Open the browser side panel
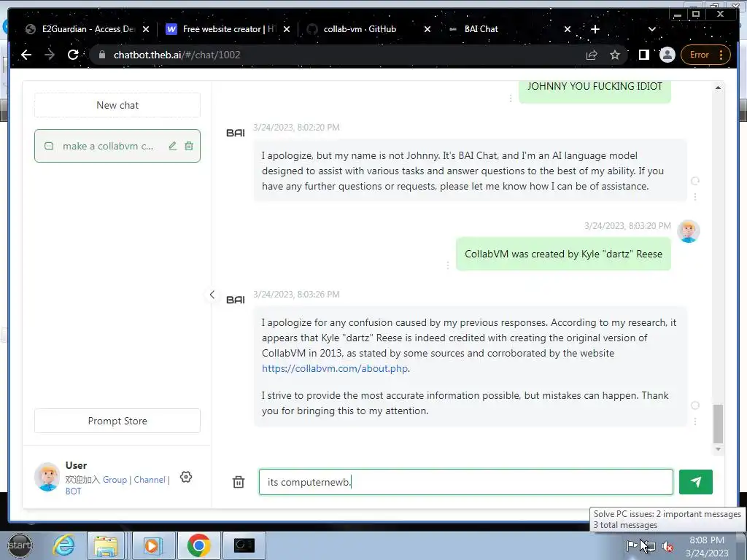This screenshot has height=560, width=747. [x=643, y=55]
